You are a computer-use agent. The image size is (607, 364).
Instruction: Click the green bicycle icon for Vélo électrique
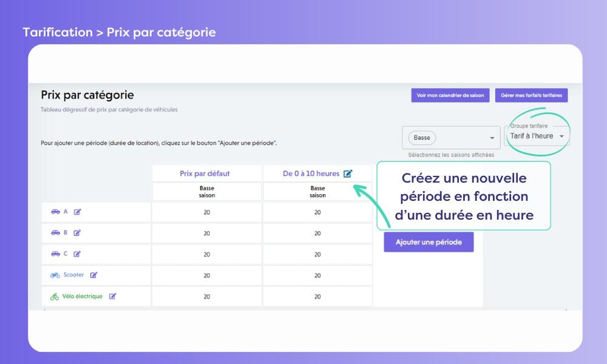(55, 297)
